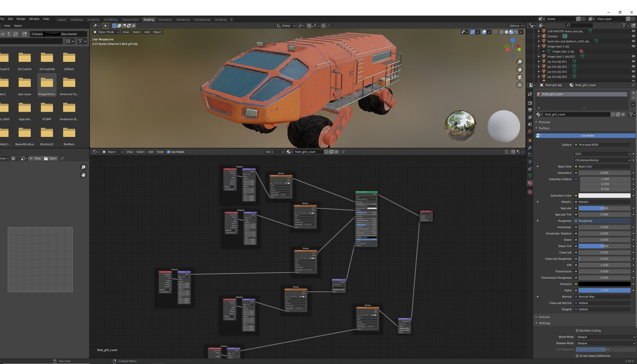
Task: Hide jay tire.obj.001 in outliner
Action: pos(633,61)
